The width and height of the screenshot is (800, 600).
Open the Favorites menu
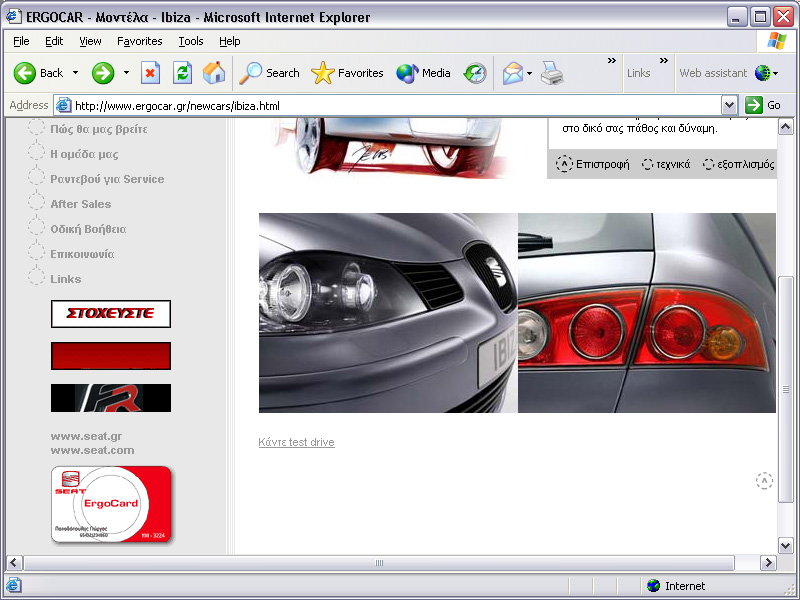pyautogui.click(x=139, y=41)
